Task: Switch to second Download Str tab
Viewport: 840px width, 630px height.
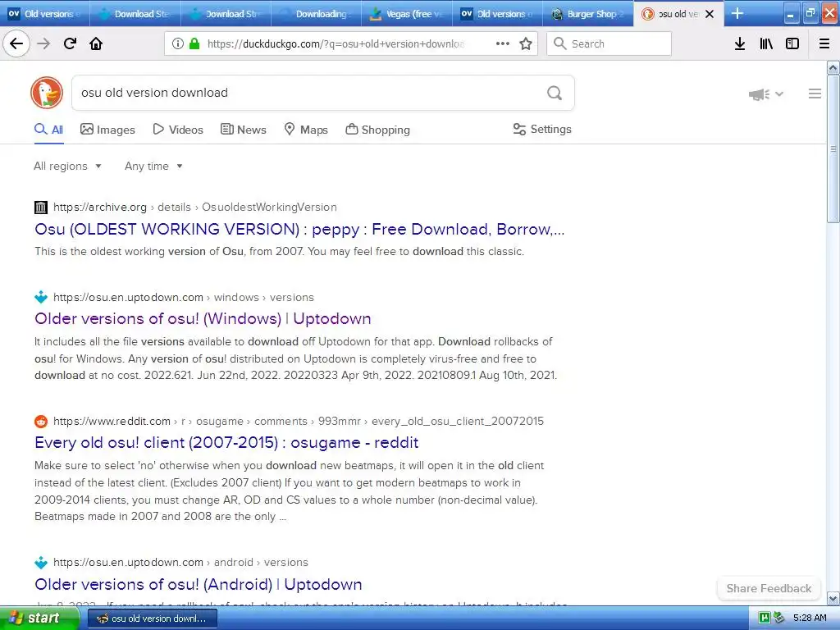Action: 226,14
